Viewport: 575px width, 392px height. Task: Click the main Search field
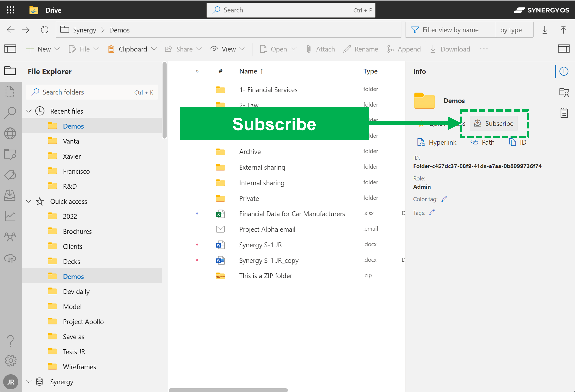tap(291, 10)
